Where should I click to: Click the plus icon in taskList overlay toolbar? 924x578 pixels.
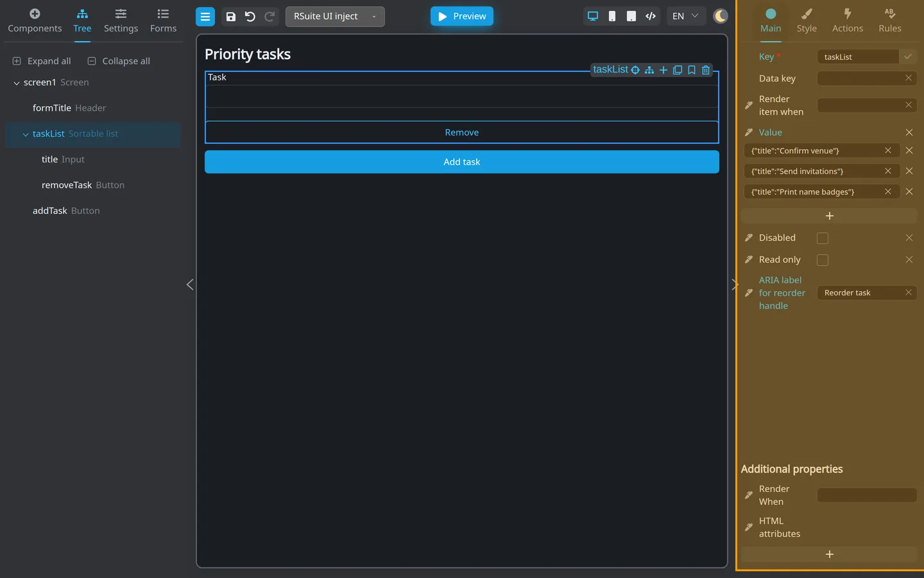coord(663,70)
